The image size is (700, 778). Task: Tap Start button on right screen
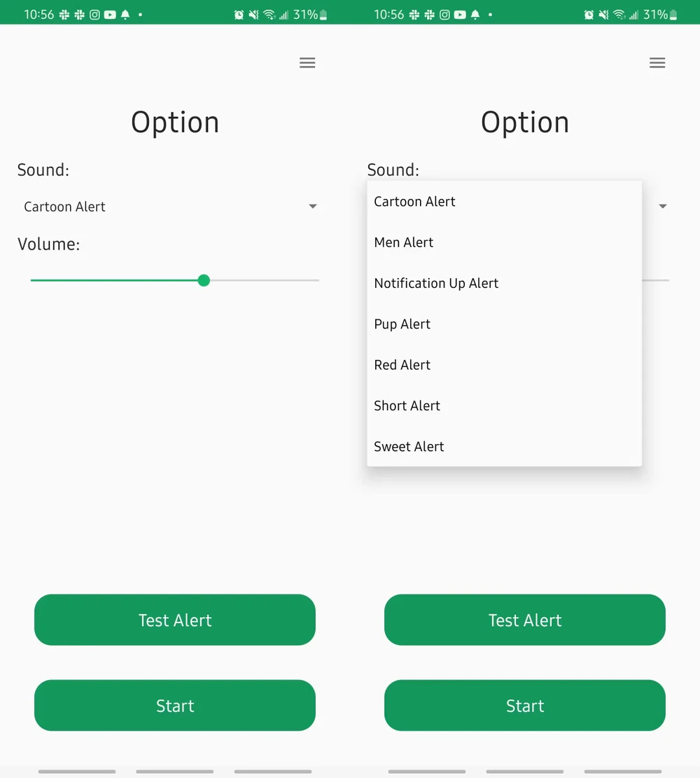524,705
